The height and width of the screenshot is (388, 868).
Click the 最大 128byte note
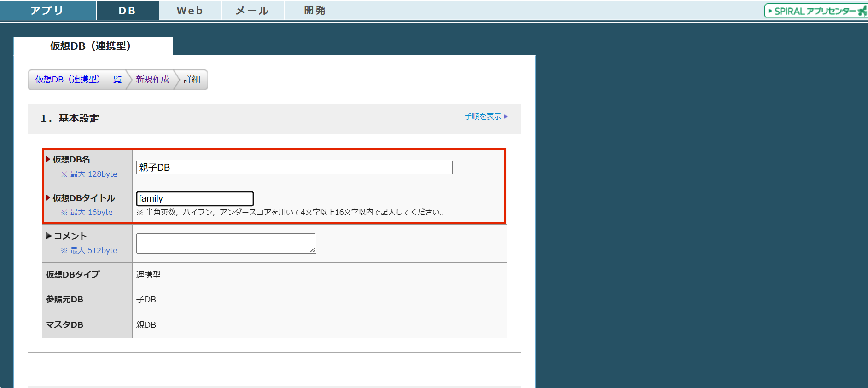[x=89, y=174]
